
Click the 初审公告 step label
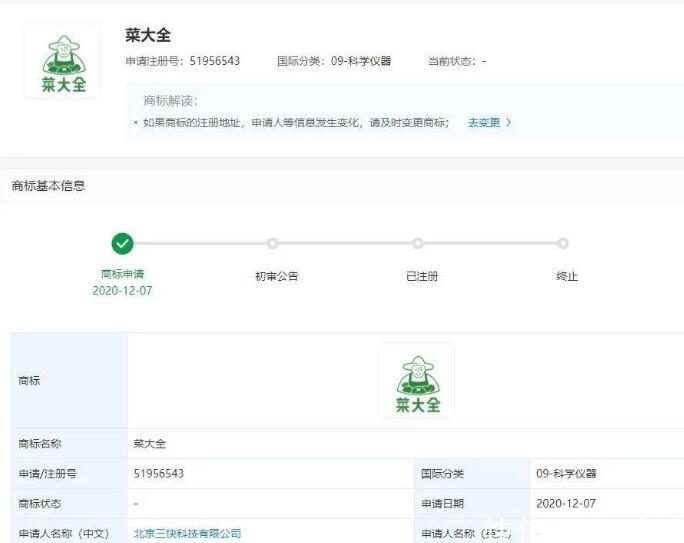click(277, 276)
